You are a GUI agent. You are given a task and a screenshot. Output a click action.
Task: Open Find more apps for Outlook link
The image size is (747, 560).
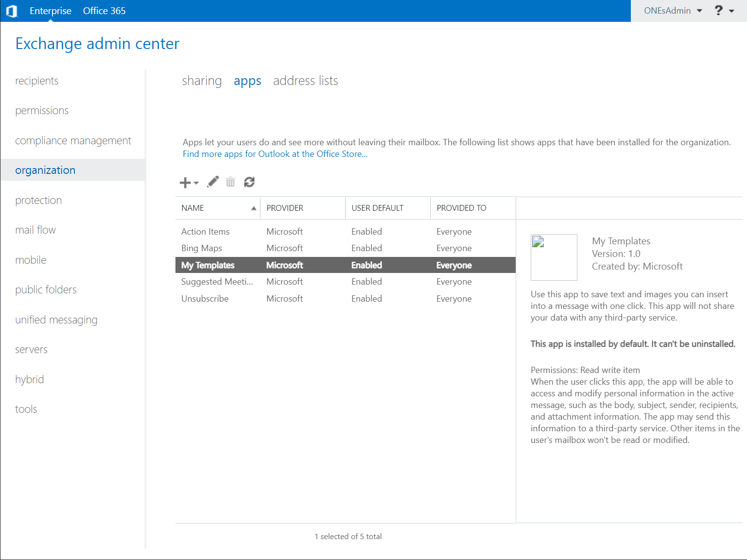click(275, 154)
